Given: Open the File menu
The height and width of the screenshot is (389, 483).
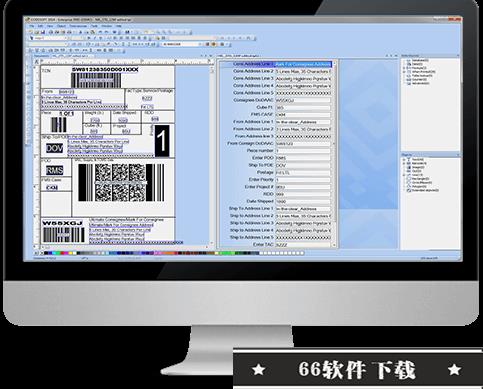Looking at the screenshot, I should coord(32,26).
